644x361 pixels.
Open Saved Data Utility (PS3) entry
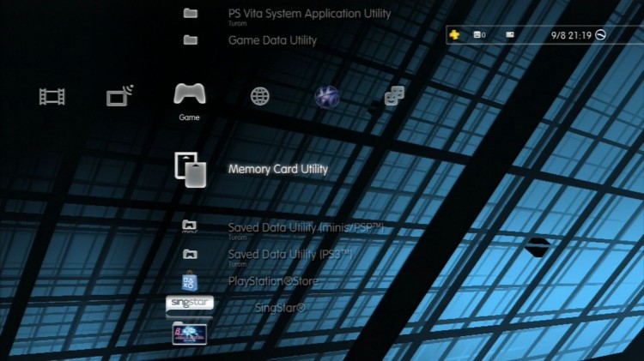pyautogui.click(x=290, y=255)
